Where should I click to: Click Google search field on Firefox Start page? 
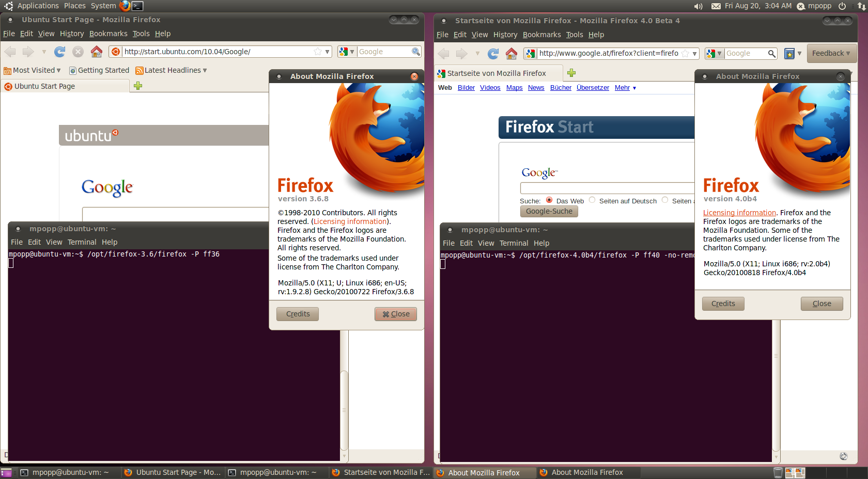pyautogui.click(x=607, y=188)
